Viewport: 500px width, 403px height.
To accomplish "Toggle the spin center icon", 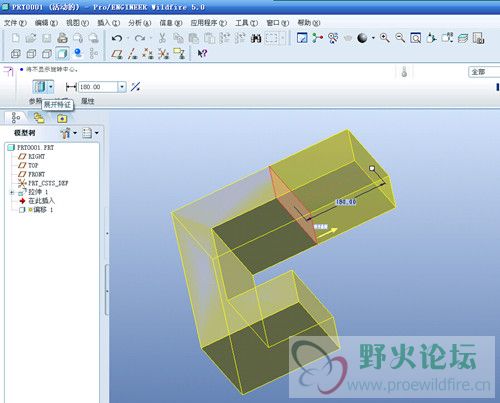I will click(317, 38).
